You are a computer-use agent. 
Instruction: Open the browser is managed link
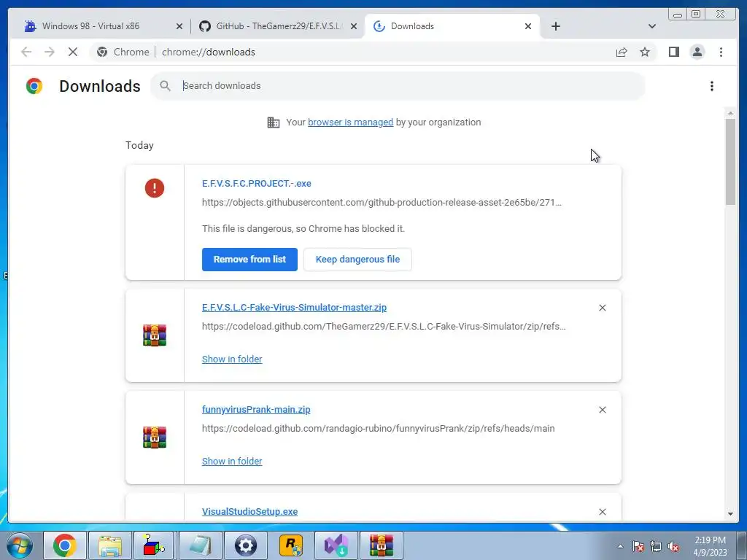pyautogui.click(x=350, y=122)
